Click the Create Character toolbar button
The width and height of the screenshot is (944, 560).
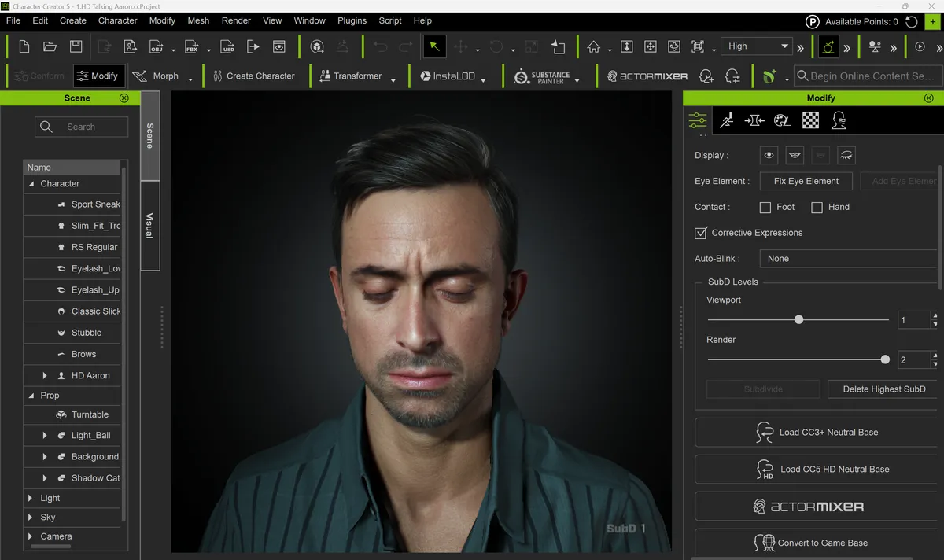tap(253, 76)
